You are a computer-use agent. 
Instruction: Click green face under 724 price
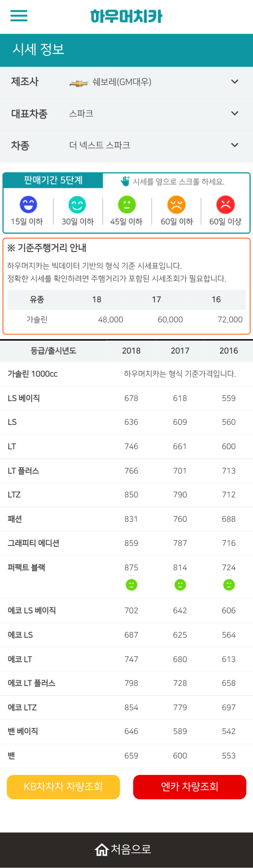coord(229,585)
